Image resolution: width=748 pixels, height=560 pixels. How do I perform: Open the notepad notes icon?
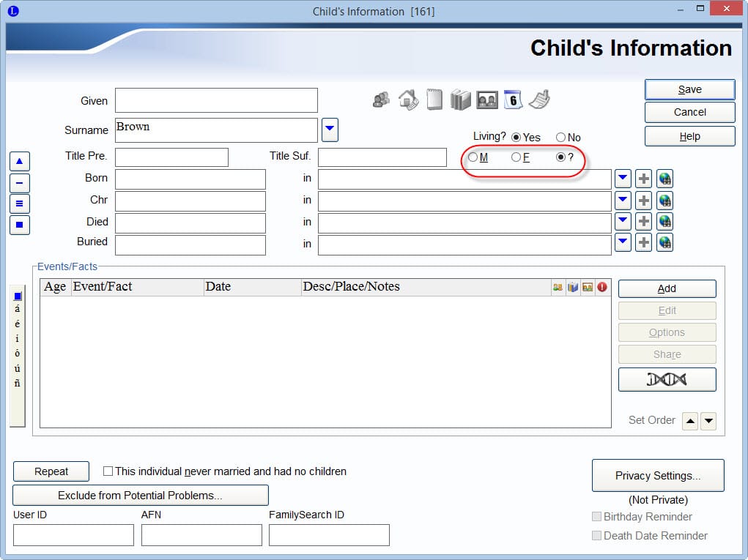click(434, 100)
